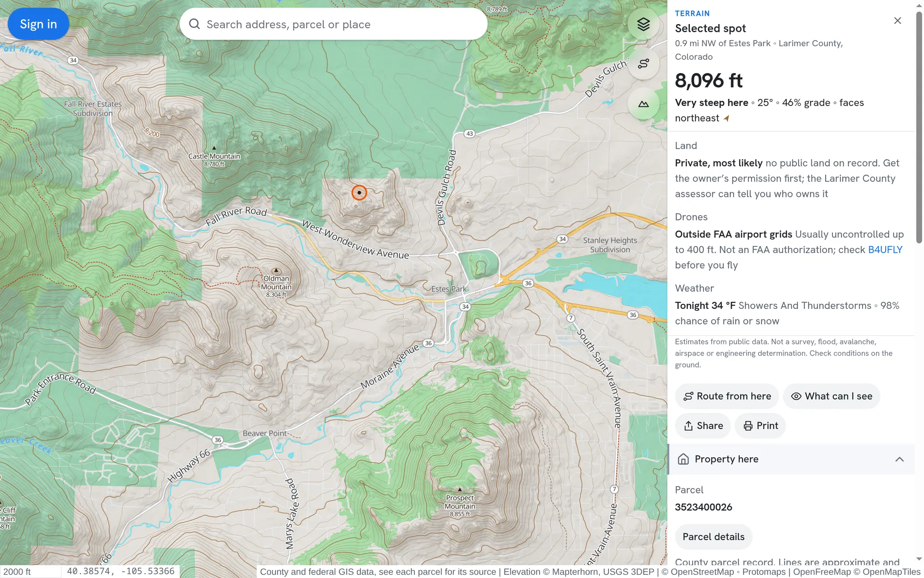The width and height of the screenshot is (924, 578).
Task: Click the Oldman Mountain peak marker
Action: click(x=276, y=271)
